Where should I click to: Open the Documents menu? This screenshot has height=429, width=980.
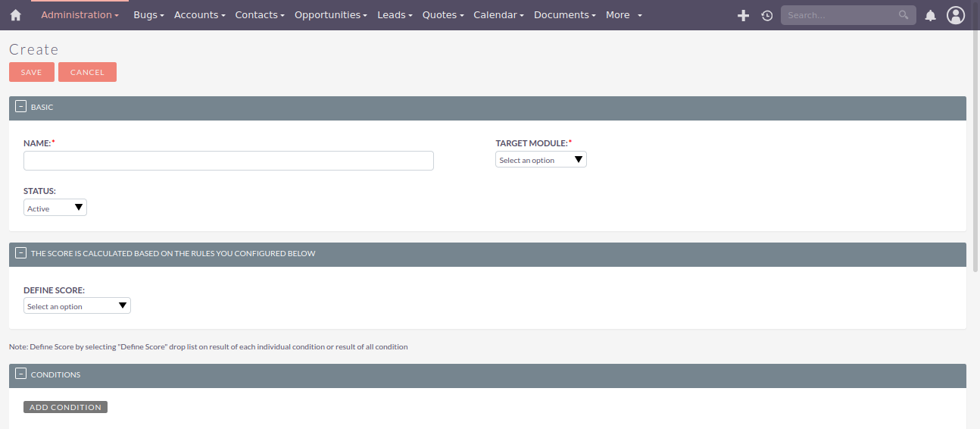564,15
